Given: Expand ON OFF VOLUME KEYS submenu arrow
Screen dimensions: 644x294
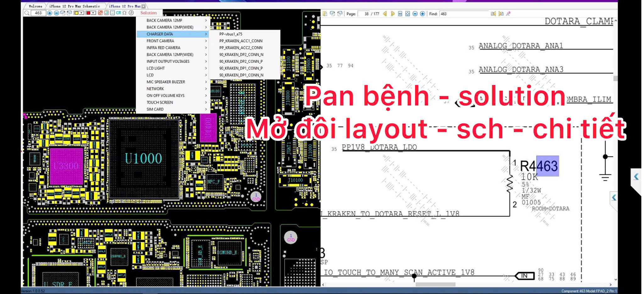Looking at the screenshot, I should pos(206,96).
